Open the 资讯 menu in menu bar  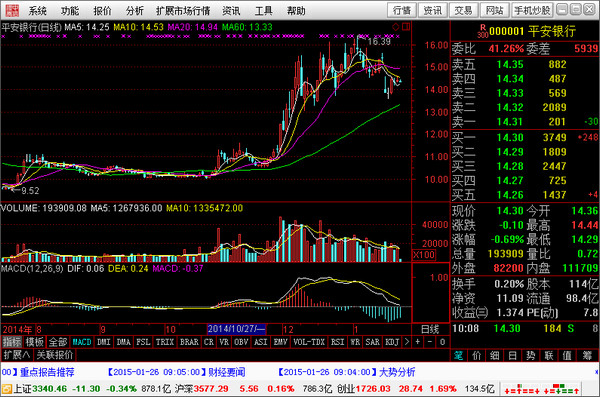click(x=231, y=11)
